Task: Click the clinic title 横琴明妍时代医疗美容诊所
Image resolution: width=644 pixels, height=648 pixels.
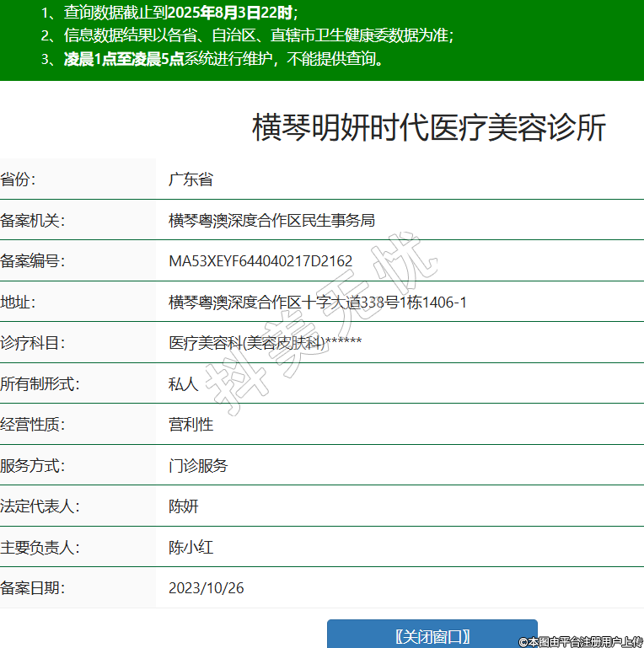Action: point(429,128)
